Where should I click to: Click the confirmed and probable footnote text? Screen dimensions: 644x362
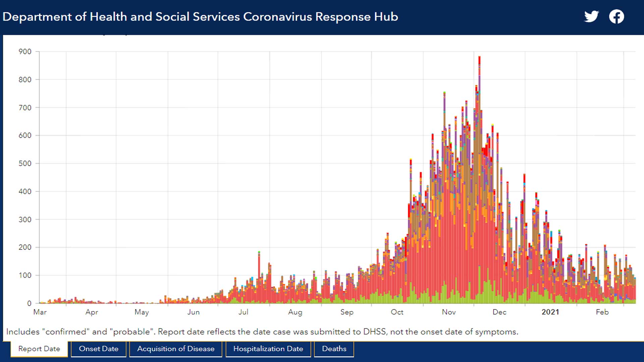pos(262,331)
